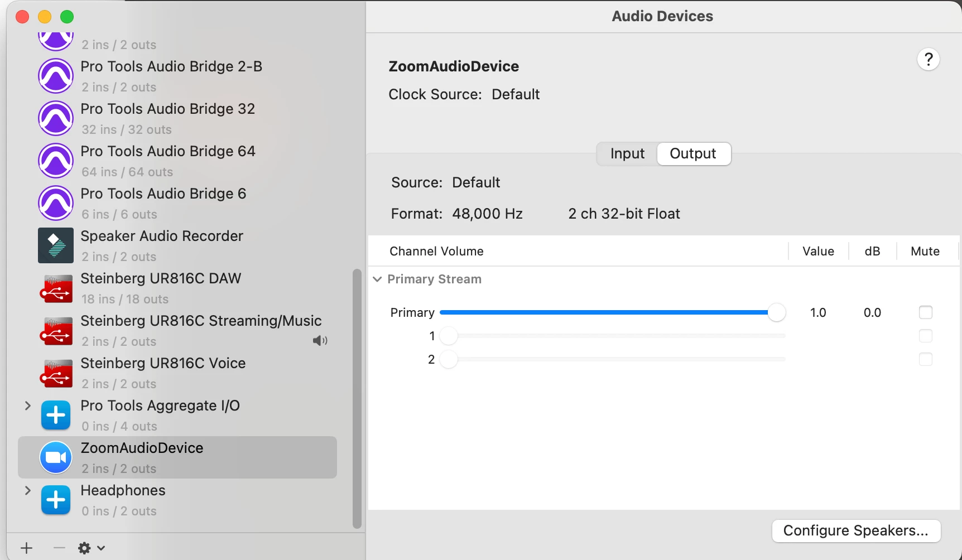Remove the selected device with minus button
Viewport: 962px width, 560px height.
pos(59,548)
